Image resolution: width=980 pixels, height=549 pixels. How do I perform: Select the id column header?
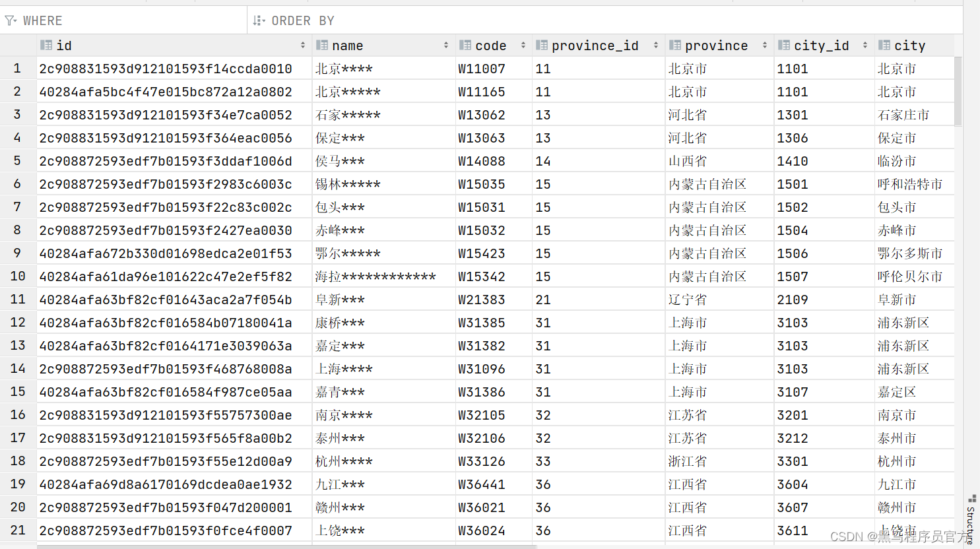174,46
